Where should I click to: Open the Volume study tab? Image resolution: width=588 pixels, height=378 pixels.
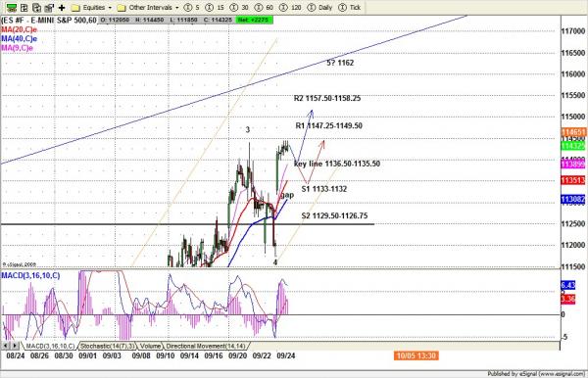pos(150,346)
